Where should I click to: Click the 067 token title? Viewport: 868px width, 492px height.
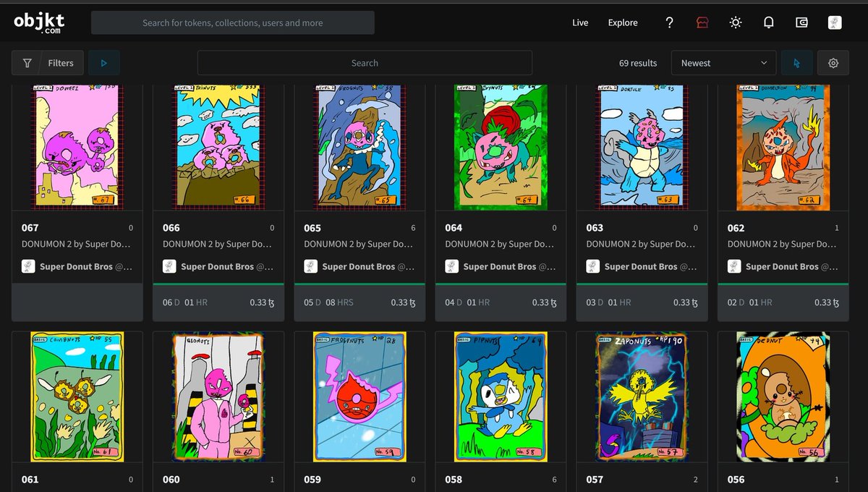(30, 228)
